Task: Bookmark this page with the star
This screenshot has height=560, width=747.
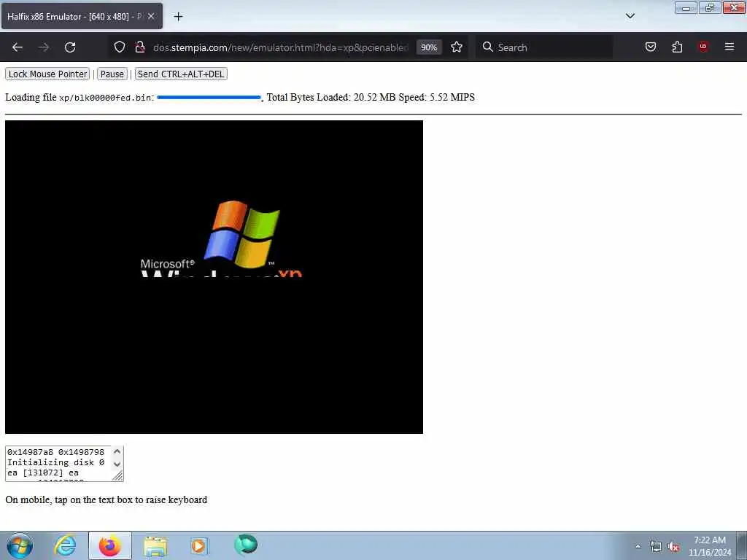Action: coord(457,47)
